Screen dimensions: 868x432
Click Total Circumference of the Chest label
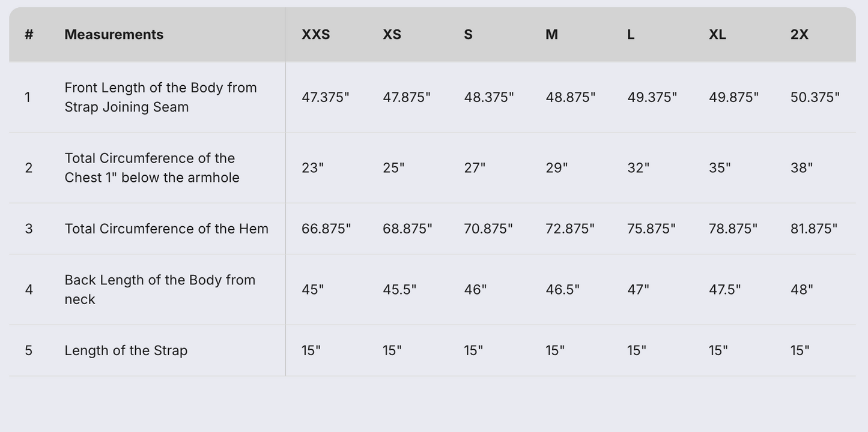152,168
